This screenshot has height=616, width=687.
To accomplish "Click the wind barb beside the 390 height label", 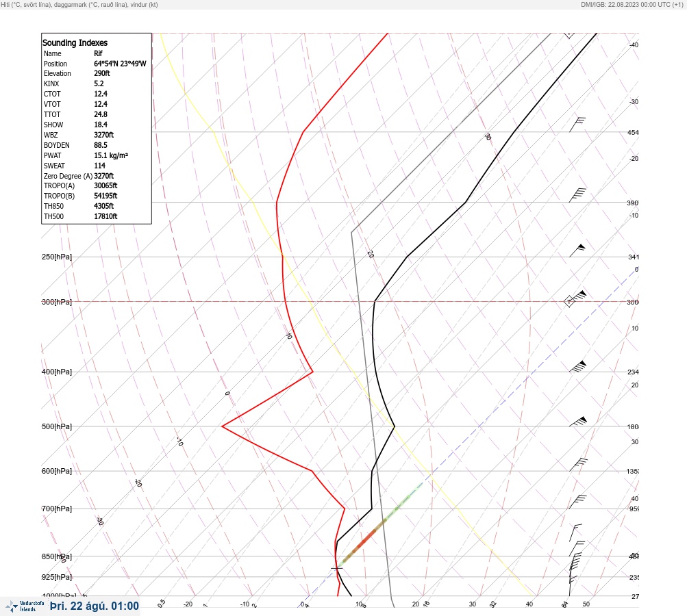I will [577, 195].
